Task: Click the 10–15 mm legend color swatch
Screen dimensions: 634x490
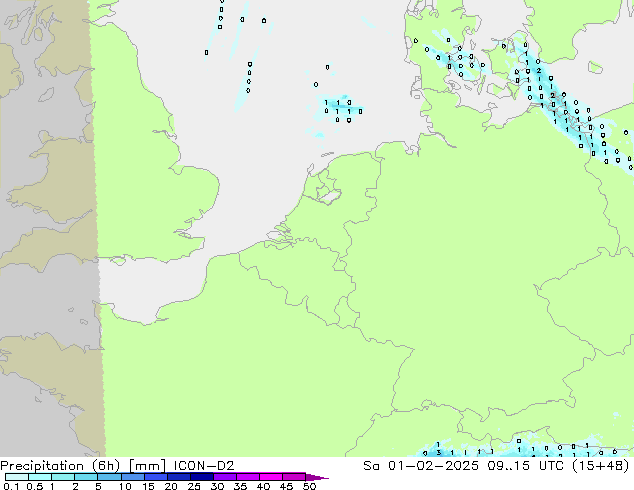Action: [x=133, y=477]
